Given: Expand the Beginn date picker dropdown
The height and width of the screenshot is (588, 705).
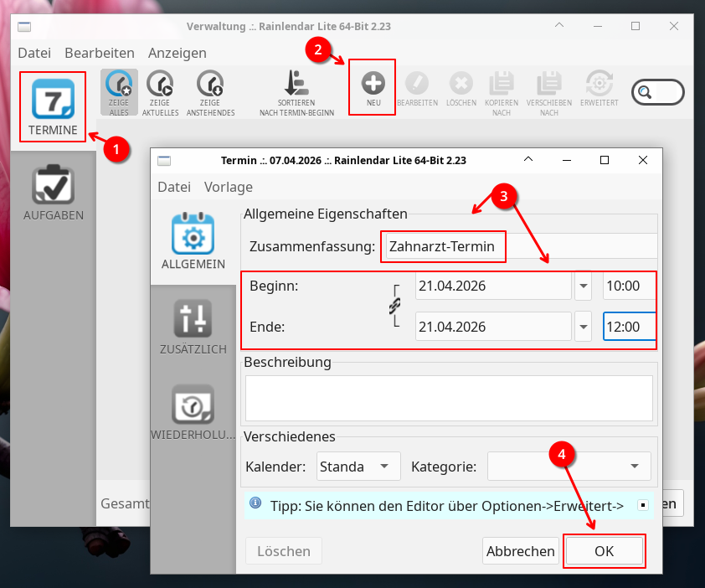Looking at the screenshot, I should click(584, 286).
